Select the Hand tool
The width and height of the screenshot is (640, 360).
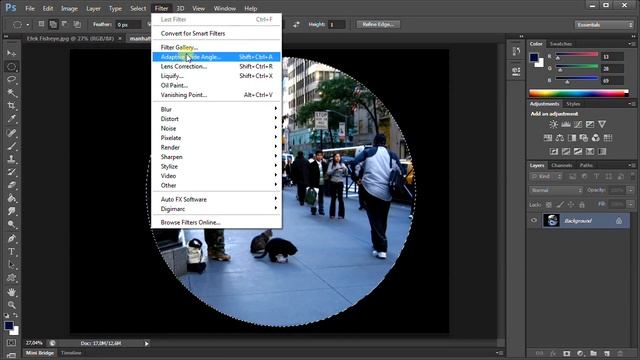click(11, 292)
